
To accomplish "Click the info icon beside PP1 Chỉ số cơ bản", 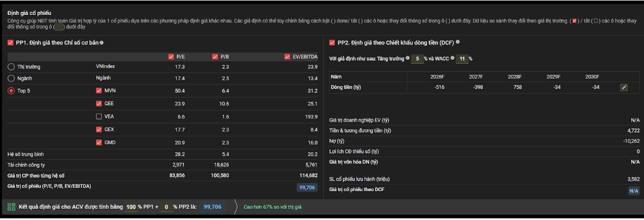I will 102,43.
